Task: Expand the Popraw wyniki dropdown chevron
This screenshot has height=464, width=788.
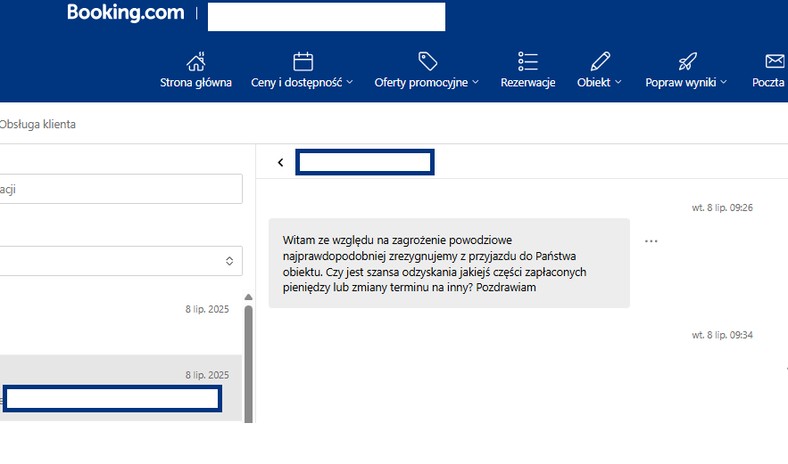Action: click(724, 82)
